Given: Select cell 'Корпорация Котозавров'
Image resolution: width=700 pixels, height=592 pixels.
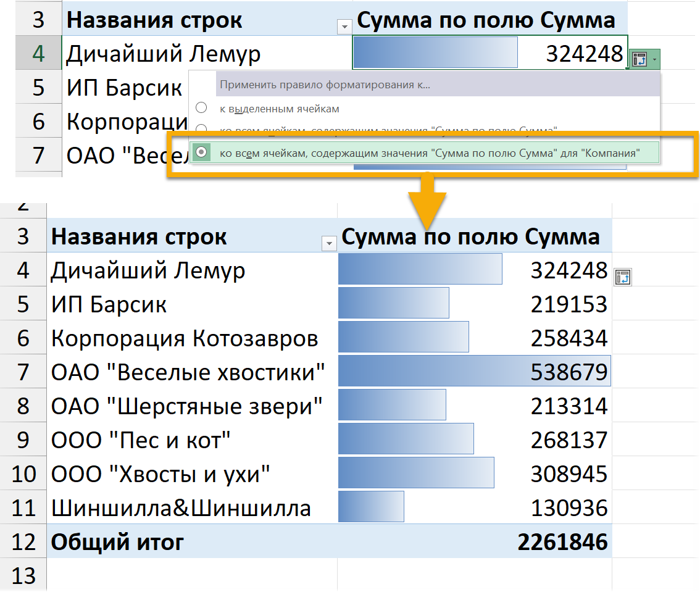Looking at the screenshot, I should pos(192,338).
